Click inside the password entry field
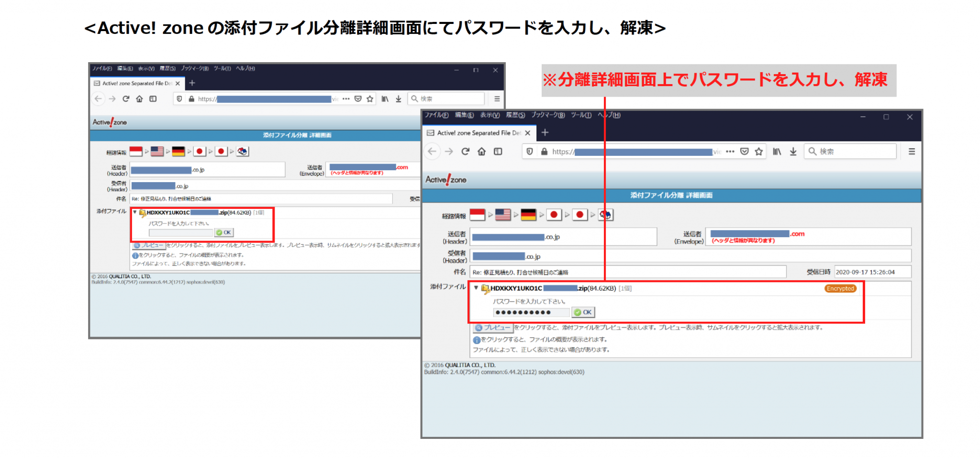The image size is (980, 458). 530,312
